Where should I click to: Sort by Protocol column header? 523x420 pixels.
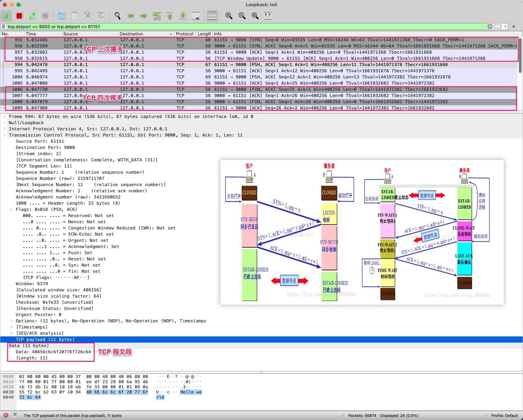pyautogui.click(x=185, y=34)
